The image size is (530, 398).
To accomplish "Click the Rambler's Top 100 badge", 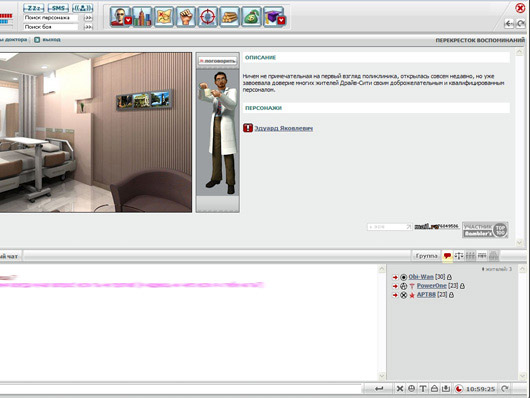I will pos(485,230).
